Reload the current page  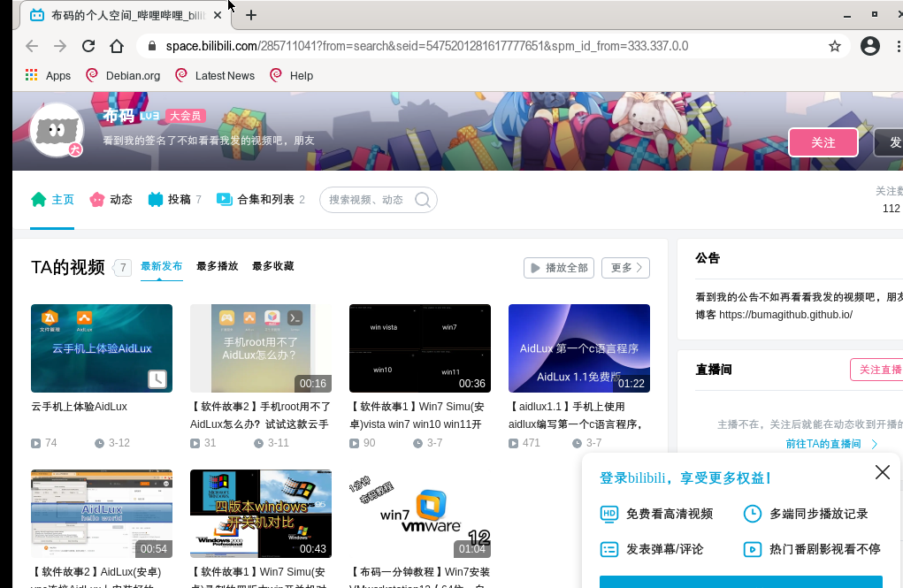point(88,46)
